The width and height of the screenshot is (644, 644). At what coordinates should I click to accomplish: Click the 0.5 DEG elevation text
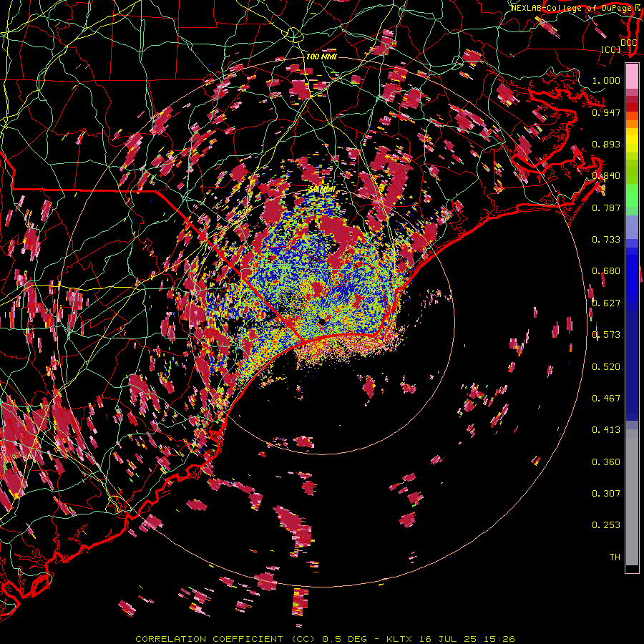(x=345, y=639)
